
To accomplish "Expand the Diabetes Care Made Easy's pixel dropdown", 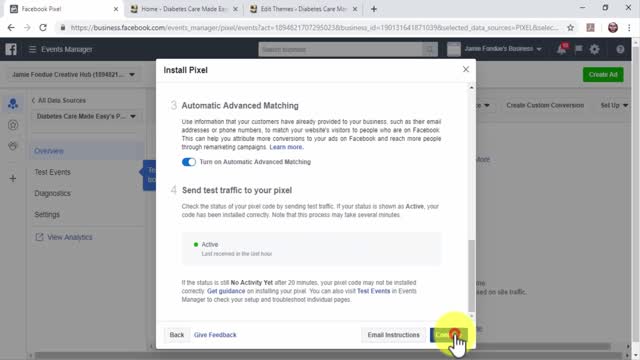I will tap(86, 116).
